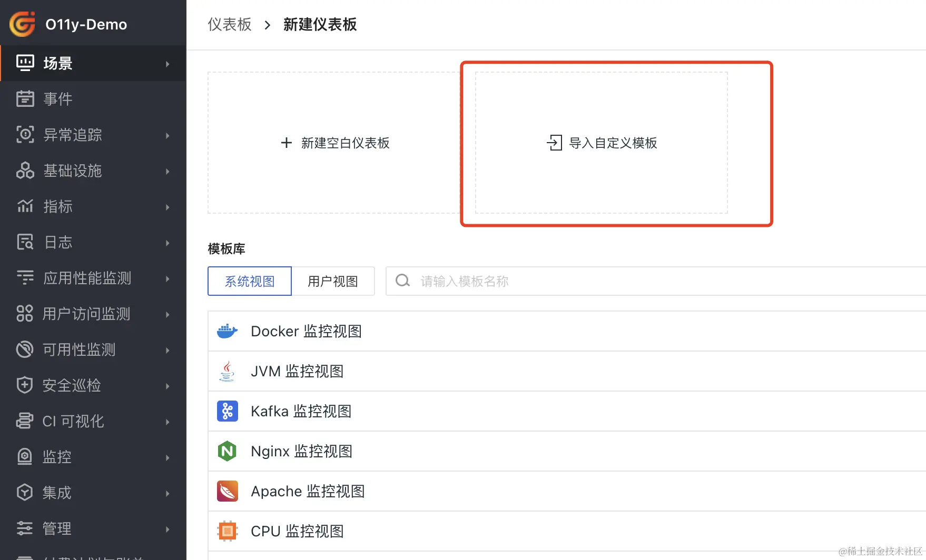The height and width of the screenshot is (560, 926).
Task: Click the 监控 camera icon
Action: pos(25,457)
